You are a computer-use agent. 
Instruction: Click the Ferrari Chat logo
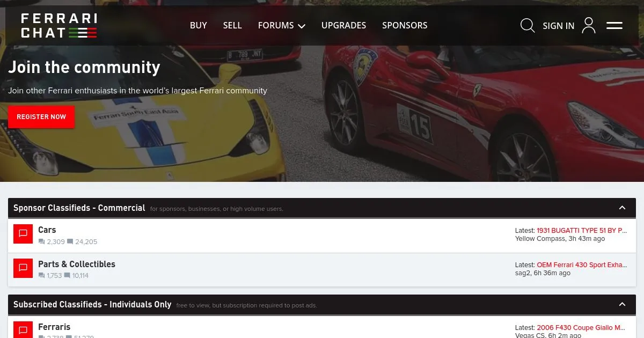click(59, 26)
